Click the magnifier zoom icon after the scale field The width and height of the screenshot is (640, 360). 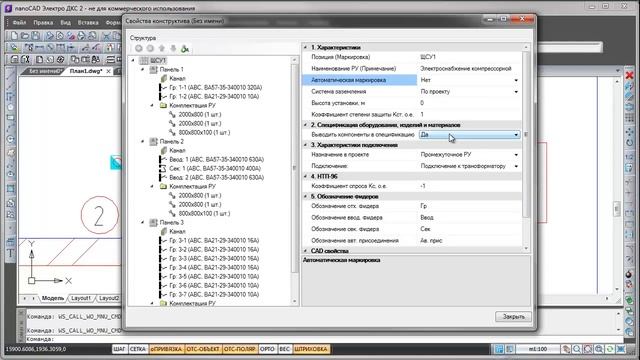tap(577, 349)
